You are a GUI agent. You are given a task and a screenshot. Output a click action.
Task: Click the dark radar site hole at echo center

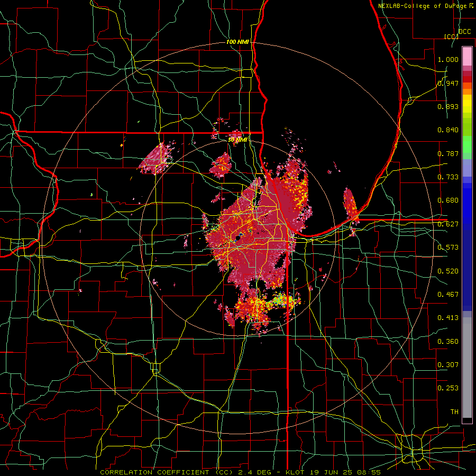237,238
